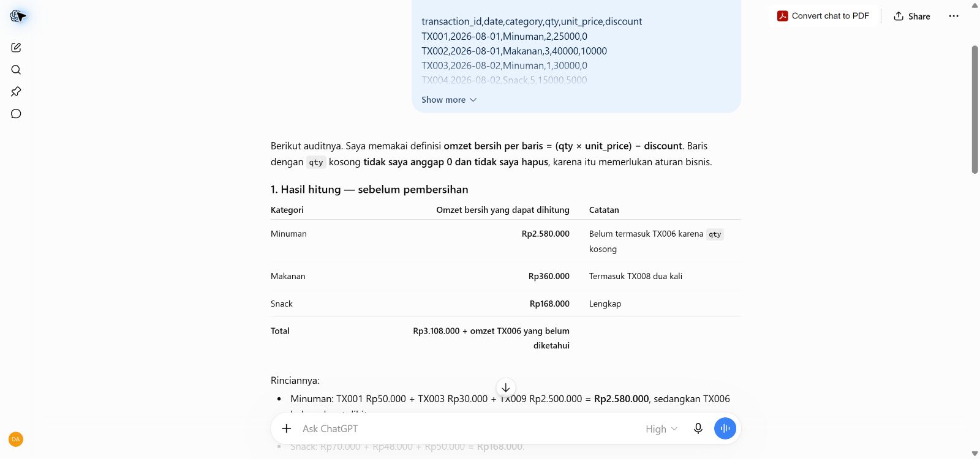Click the '1. Hasil hitung' section heading
The height and width of the screenshot is (459, 980).
[x=369, y=190]
